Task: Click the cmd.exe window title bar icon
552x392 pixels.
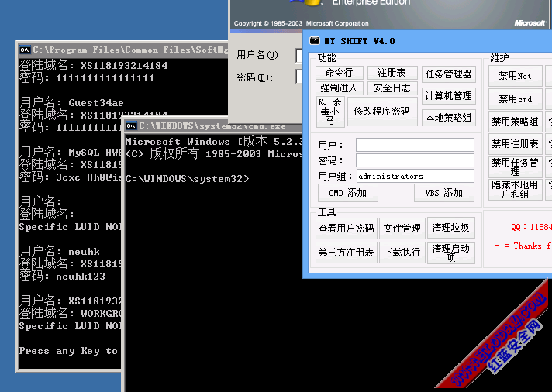Action: tap(131, 126)
